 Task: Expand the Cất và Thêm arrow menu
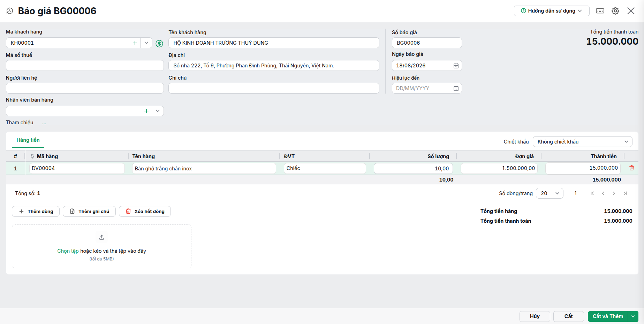pyautogui.click(x=633, y=316)
